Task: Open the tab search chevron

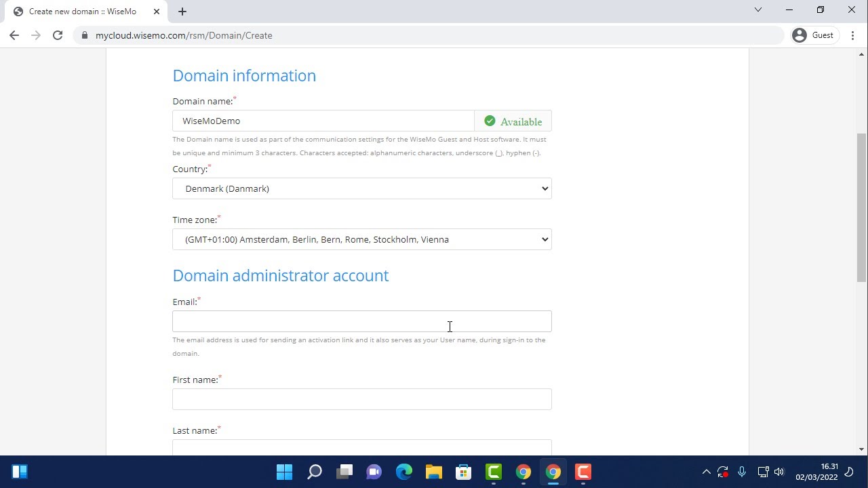Action: 758,10
